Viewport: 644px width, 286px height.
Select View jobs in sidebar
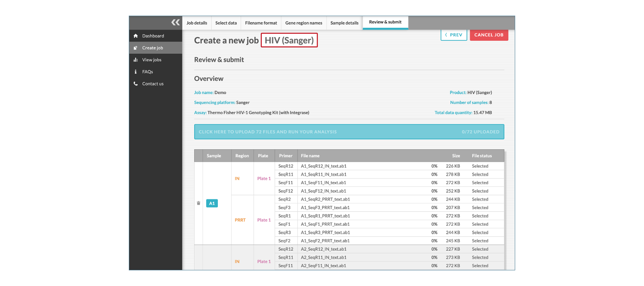click(152, 60)
